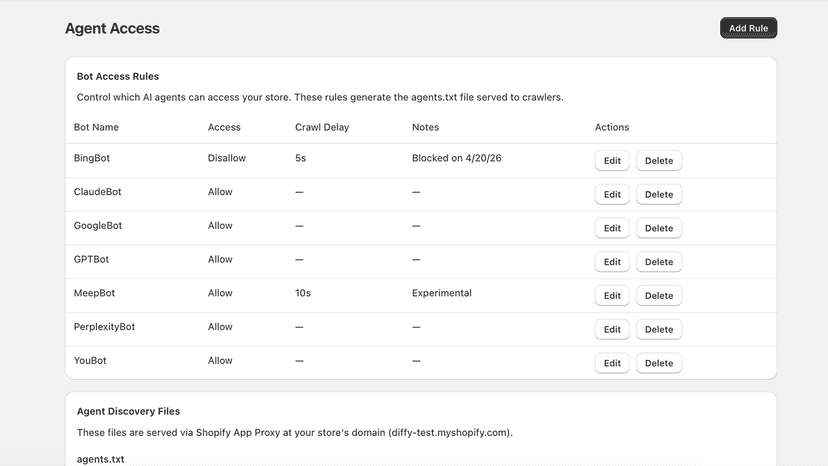
Task: Click the Experimental note for MeepBot
Action: (x=442, y=293)
